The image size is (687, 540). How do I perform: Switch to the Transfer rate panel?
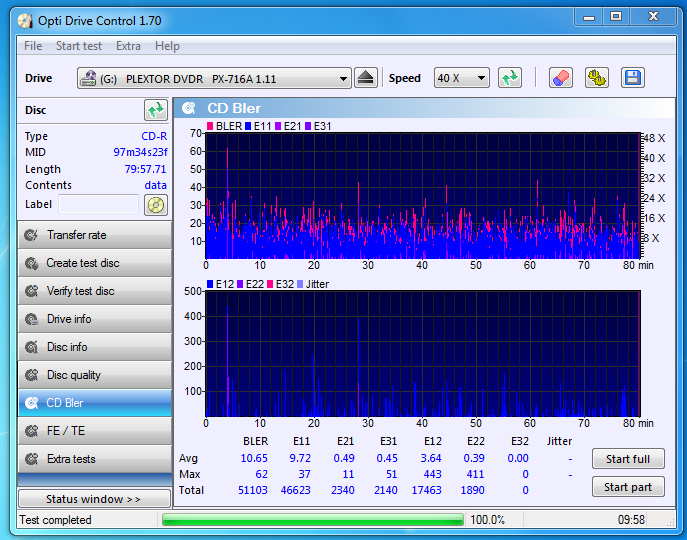pos(95,235)
